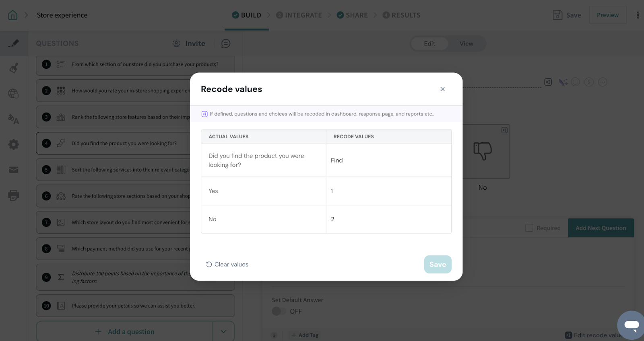
Task: Save the recode values dialog
Action: [438, 264]
